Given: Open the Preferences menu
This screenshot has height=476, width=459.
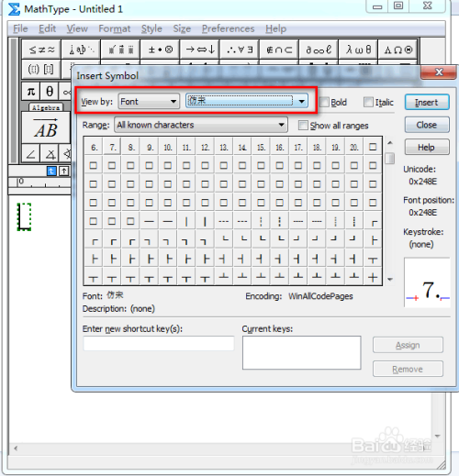Looking at the screenshot, I should (x=228, y=28).
